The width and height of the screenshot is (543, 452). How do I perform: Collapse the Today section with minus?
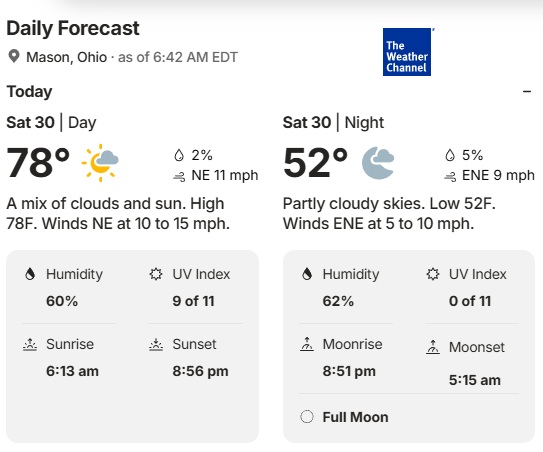click(x=527, y=91)
